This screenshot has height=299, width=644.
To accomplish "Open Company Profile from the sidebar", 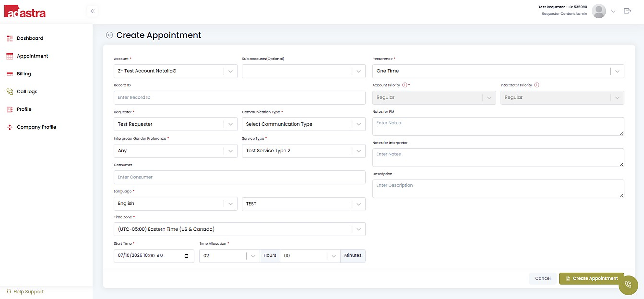I will tap(36, 127).
